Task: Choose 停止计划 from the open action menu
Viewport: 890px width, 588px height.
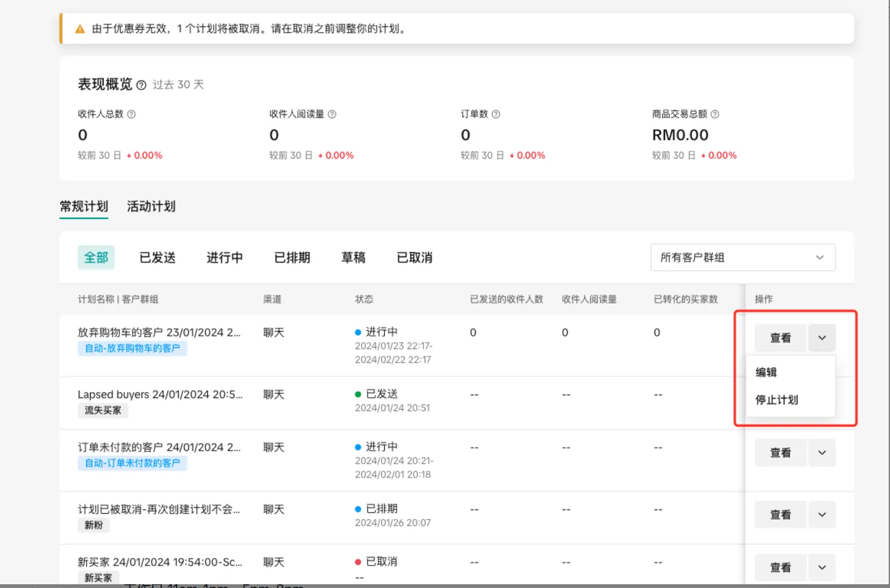Action: 777,399
